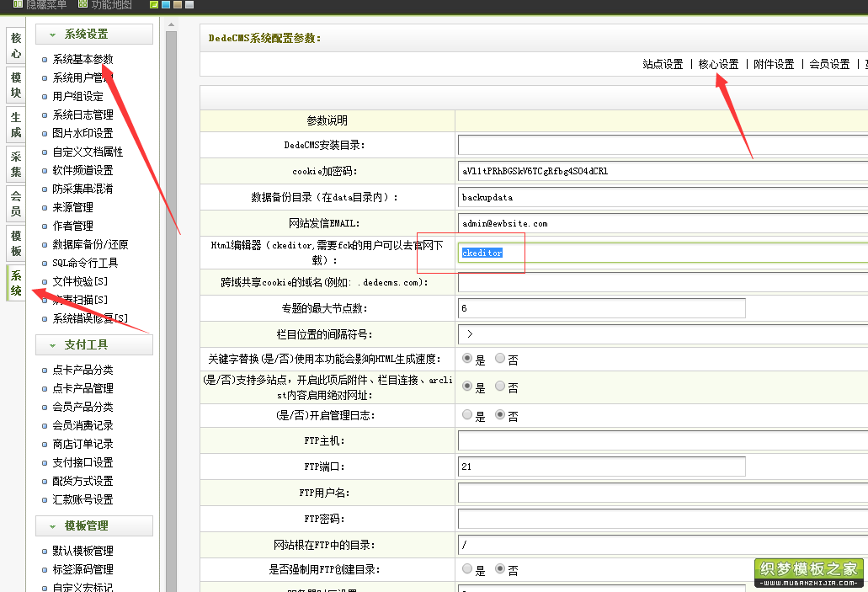Collapse the 系统设置 menu section
This screenshot has height=592, width=868.
tap(94, 34)
